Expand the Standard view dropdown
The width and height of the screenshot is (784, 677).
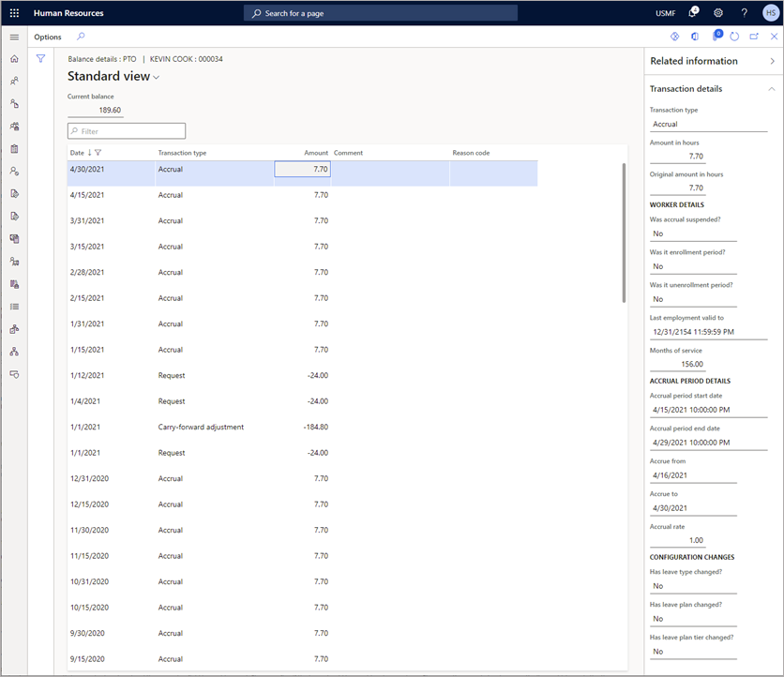pyautogui.click(x=156, y=76)
